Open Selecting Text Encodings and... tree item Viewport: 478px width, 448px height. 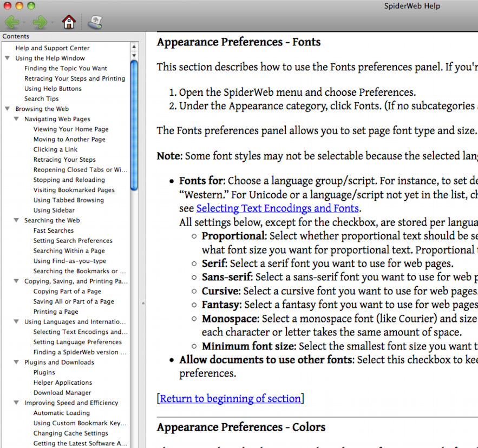(x=81, y=332)
